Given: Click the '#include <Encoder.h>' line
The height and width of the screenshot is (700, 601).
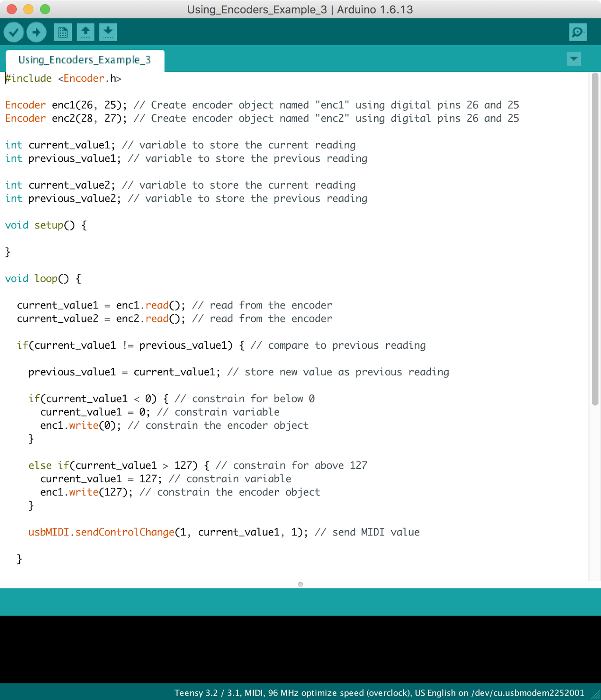Looking at the screenshot, I should (63, 78).
